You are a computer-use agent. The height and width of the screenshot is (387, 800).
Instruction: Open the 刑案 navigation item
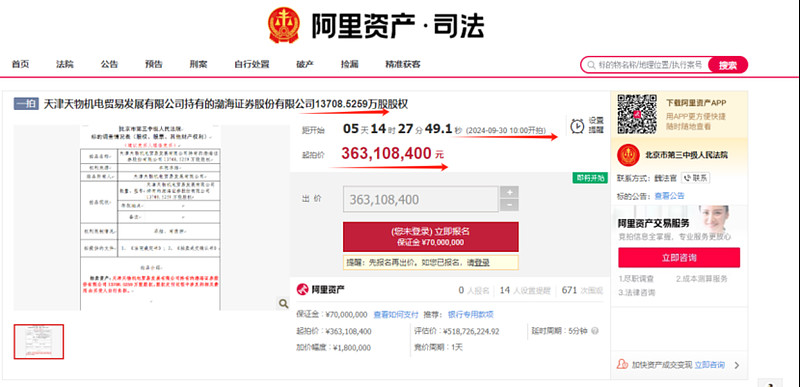tap(198, 64)
